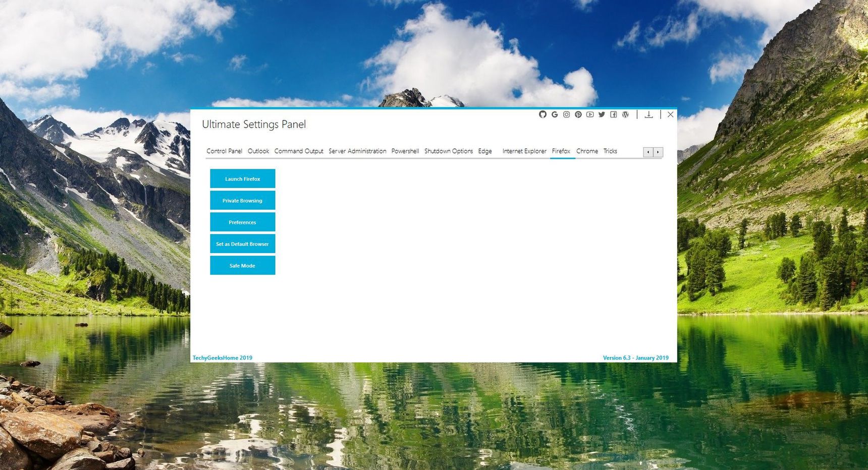Switch to the Internet Explorer tab
This screenshot has height=470, width=868.
(524, 151)
